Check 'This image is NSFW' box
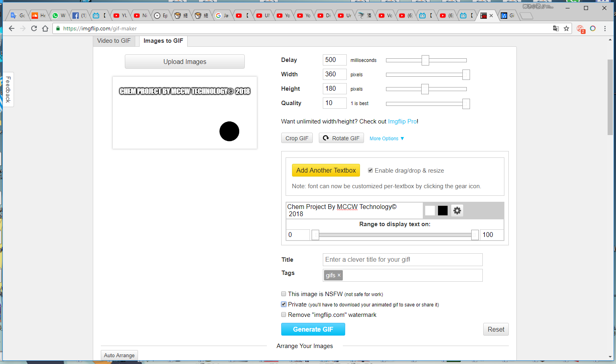The width and height of the screenshot is (616, 364). click(x=284, y=294)
